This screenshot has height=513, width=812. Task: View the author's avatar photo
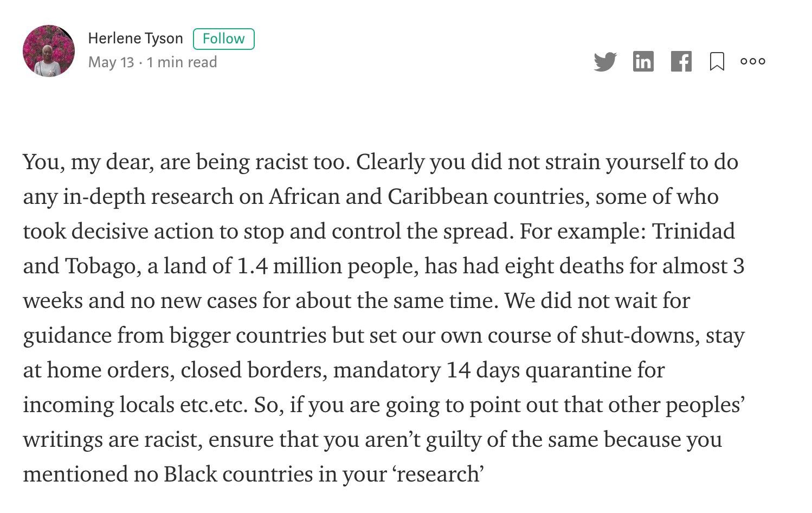(49, 51)
